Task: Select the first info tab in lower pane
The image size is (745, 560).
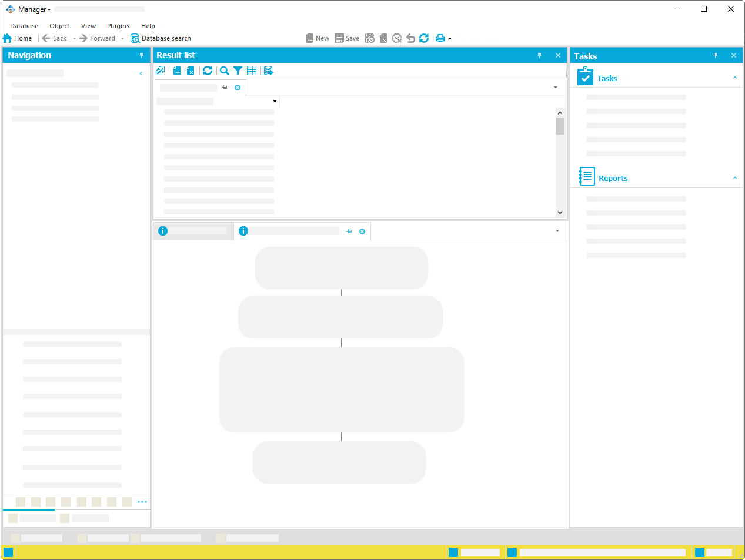Action: (x=193, y=231)
